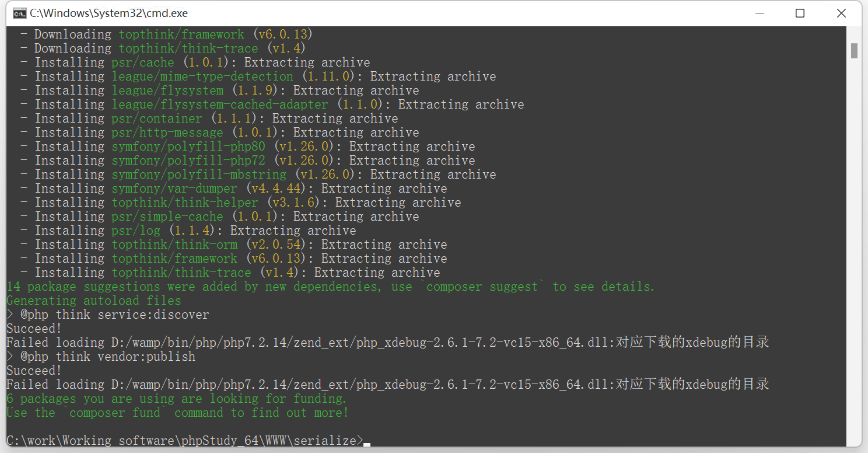Maximize the cmd.exe window
This screenshot has width=868, height=453.
pyautogui.click(x=800, y=13)
